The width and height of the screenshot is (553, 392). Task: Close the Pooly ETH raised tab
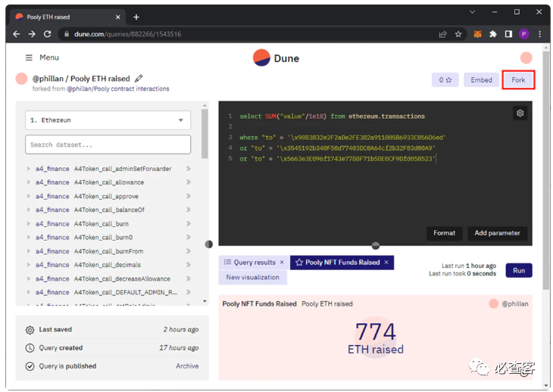pyautogui.click(x=117, y=17)
